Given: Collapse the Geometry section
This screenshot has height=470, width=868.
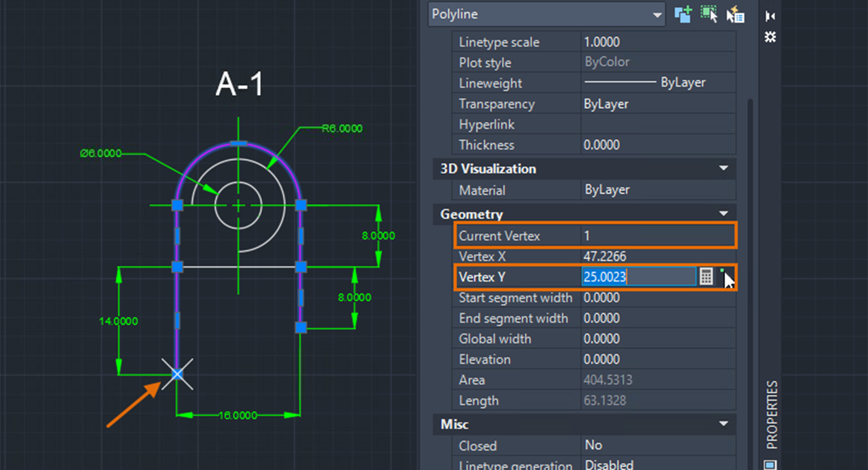Looking at the screenshot, I should click(x=724, y=213).
